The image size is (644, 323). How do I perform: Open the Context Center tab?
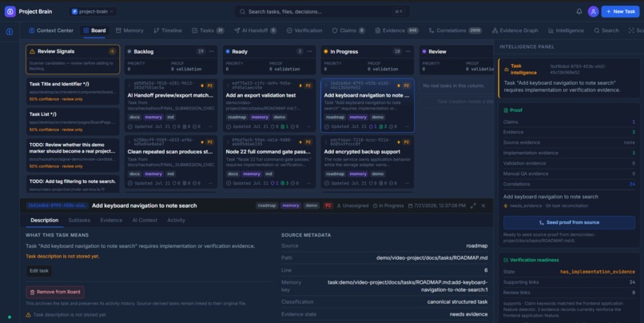click(51, 30)
